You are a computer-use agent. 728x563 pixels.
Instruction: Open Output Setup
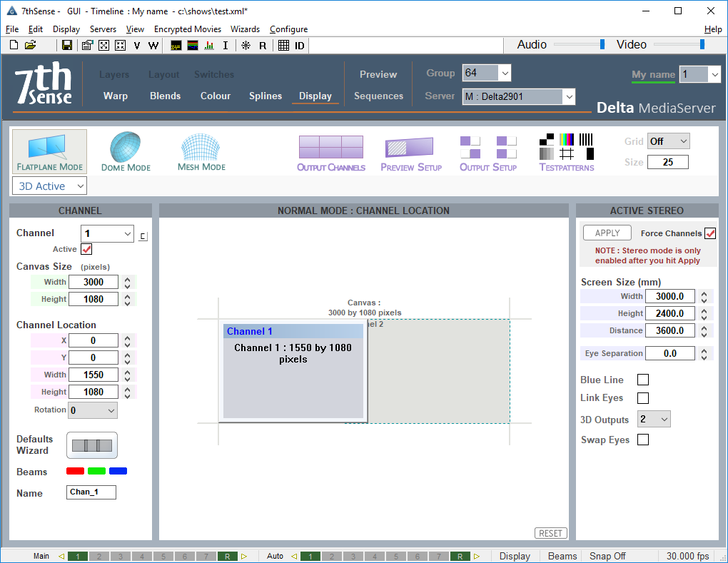488,153
